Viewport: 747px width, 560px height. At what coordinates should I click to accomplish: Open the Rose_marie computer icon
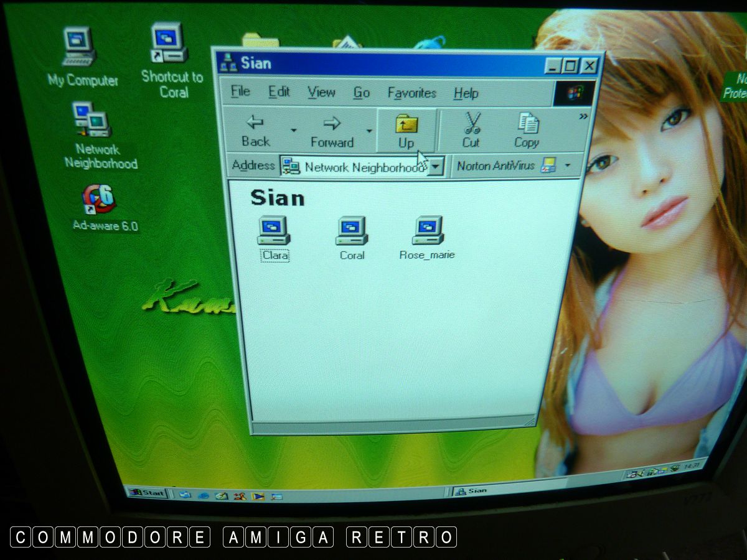(x=428, y=231)
